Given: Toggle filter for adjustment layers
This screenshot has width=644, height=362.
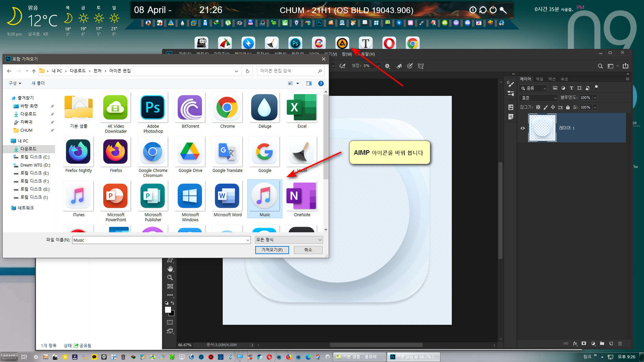Looking at the screenshot, I should pyautogui.click(x=563, y=88).
